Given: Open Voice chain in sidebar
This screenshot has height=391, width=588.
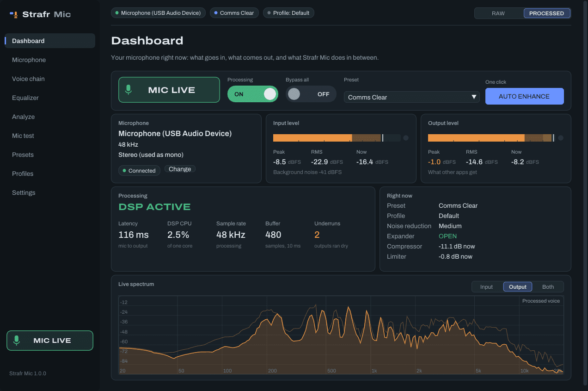Looking at the screenshot, I should click(50, 79).
